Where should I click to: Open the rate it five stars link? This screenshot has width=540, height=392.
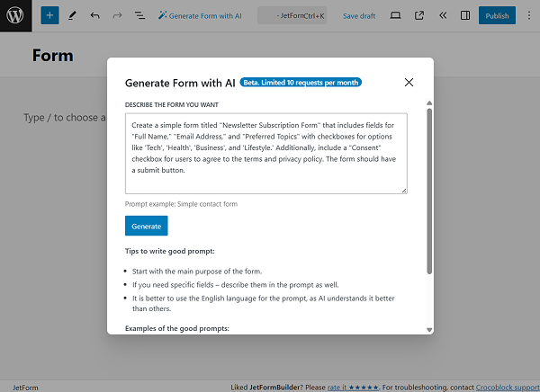point(353,388)
